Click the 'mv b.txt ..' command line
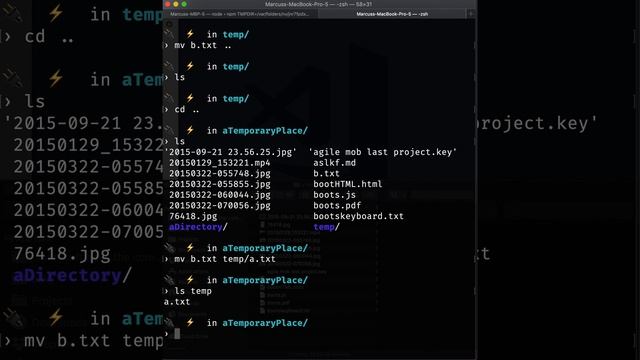640x360 pixels. pyautogui.click(x=202, y=45)
